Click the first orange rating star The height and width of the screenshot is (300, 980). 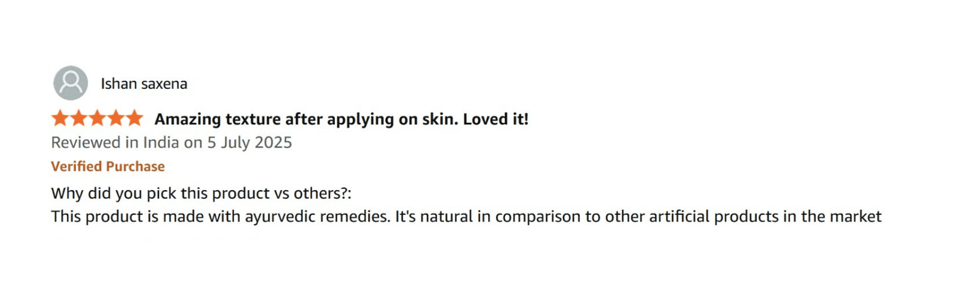pos(60,118)
